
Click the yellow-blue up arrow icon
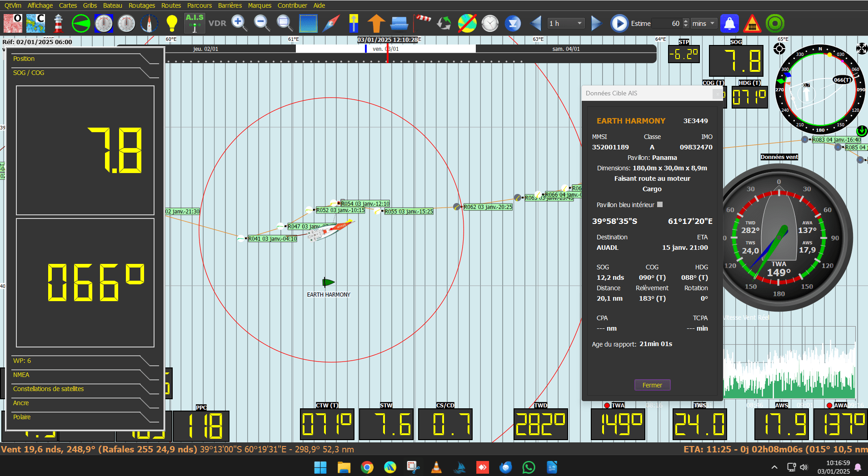pos(354,23)
